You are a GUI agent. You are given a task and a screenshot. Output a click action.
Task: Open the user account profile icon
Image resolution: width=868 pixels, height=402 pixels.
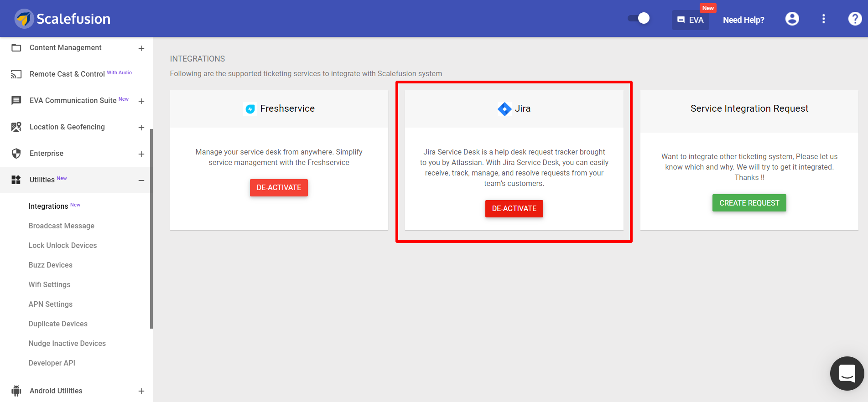[792, 19]
